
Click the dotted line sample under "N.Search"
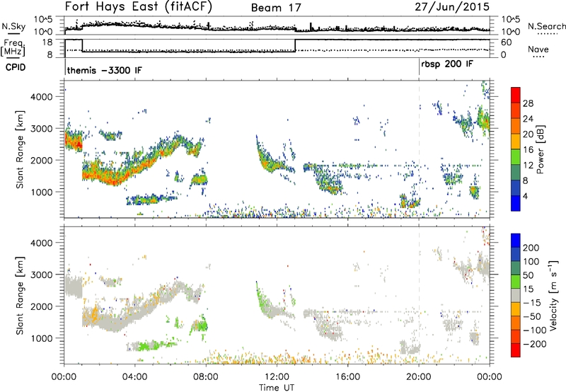coord(547,33)
